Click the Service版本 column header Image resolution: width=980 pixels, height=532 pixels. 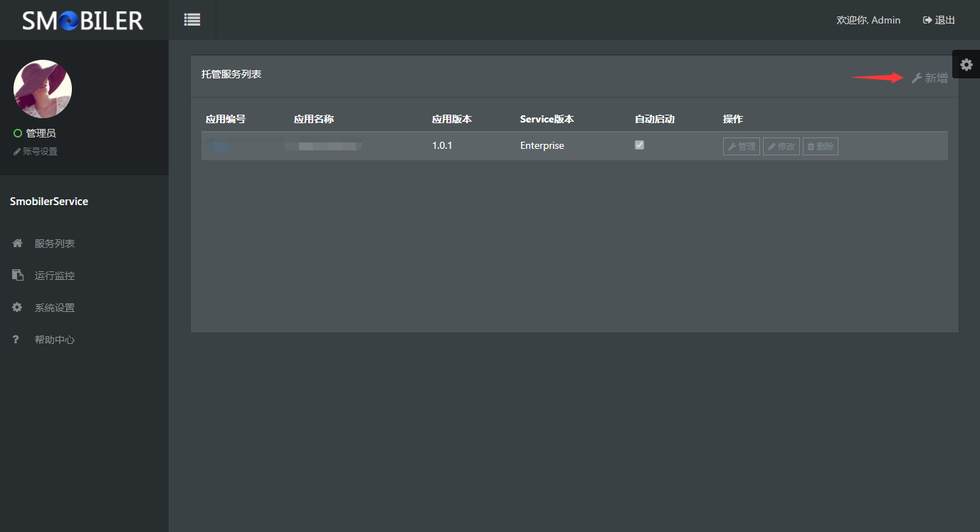coord(547,119)
